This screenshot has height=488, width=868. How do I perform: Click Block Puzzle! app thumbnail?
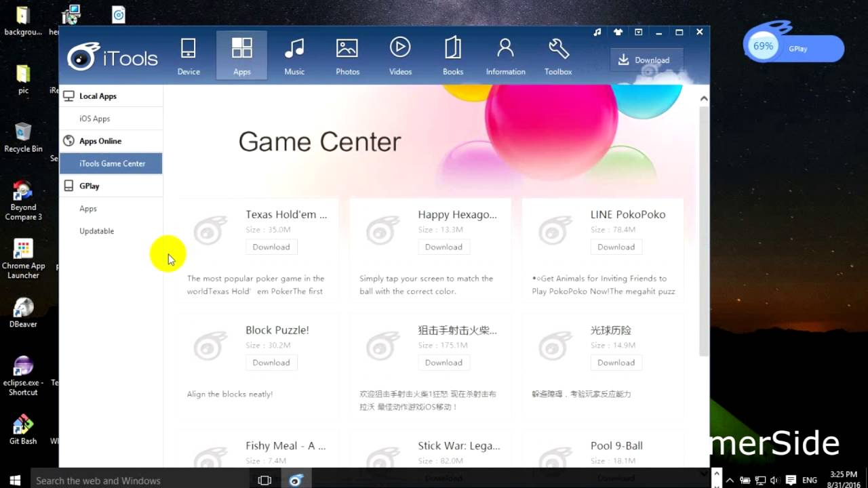211,347
